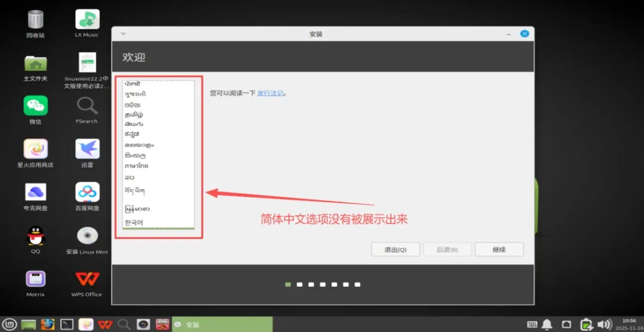Image resolution: width=644 pixels, height=332 pixels.
Task: Open FSearch desktop icon
Action: pyautogui.click(x=87, y=106)
